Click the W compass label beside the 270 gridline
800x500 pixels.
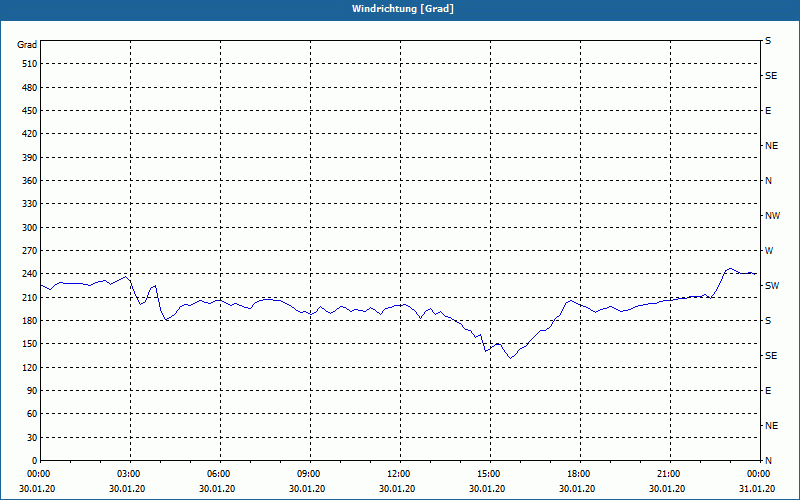[x=769, y=251]
